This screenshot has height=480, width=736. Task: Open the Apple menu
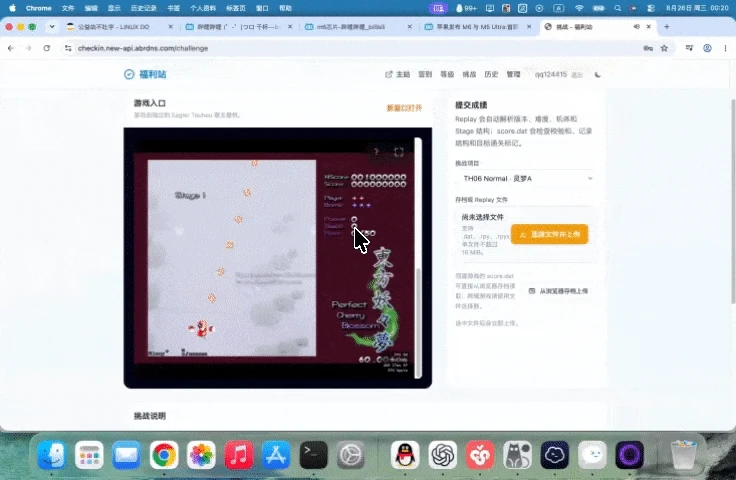point(12,8)
